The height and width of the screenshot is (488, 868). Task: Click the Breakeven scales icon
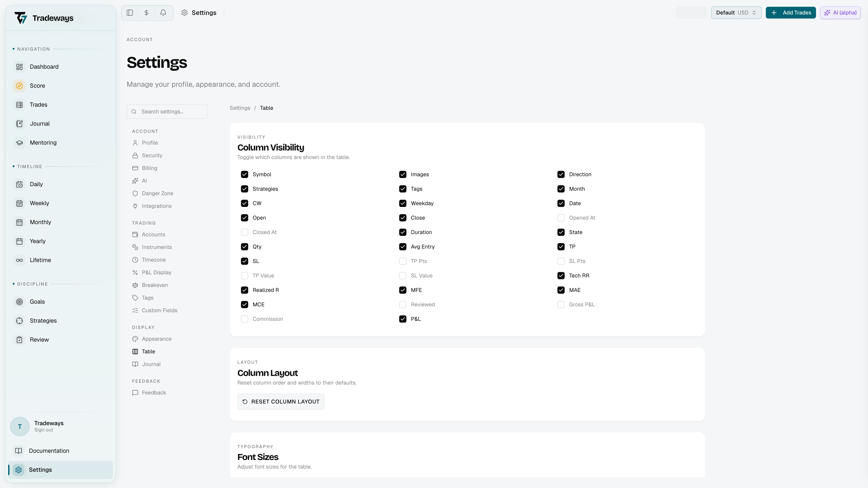click(135, 285)
